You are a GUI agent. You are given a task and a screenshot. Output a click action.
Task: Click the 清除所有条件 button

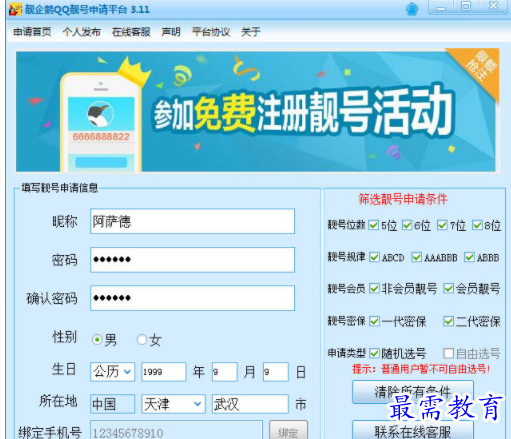tap(413, 392)
